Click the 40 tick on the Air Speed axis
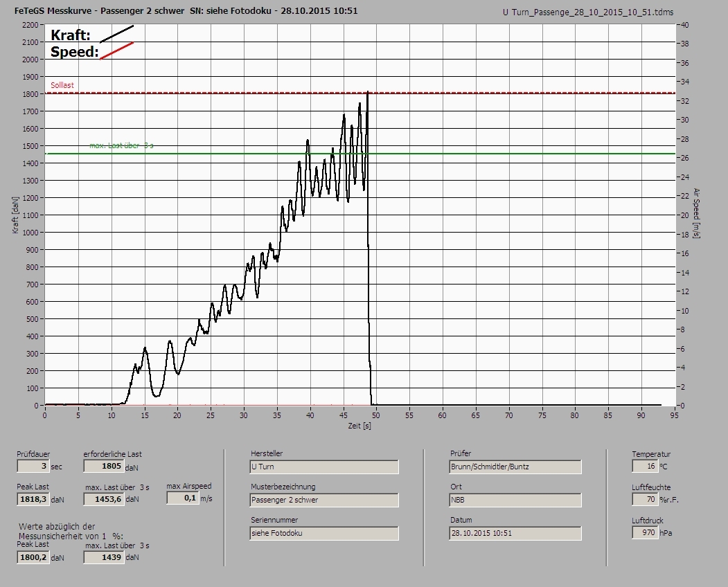 click(684, 25)
